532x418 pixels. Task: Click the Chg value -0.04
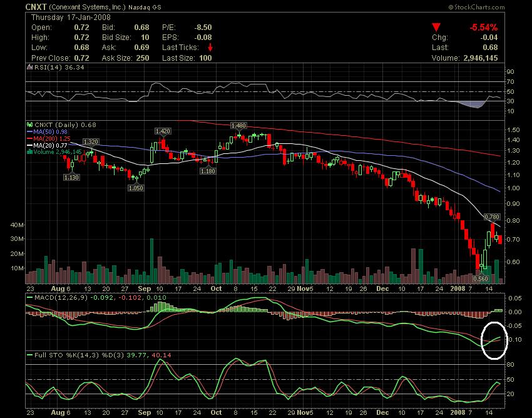pos(489,38)
